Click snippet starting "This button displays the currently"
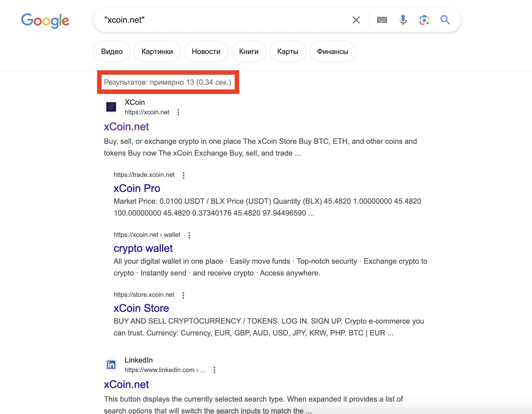This screenshot has width=532, height=414. click(253, 405)
